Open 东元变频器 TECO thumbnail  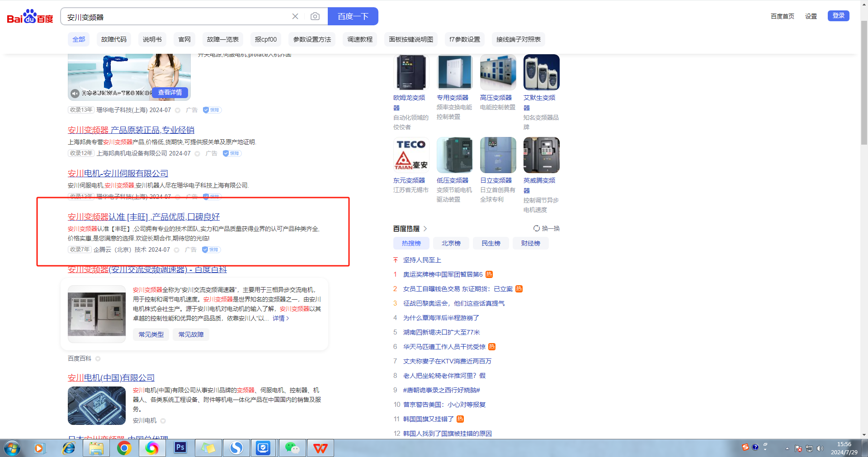click(411, 155)
